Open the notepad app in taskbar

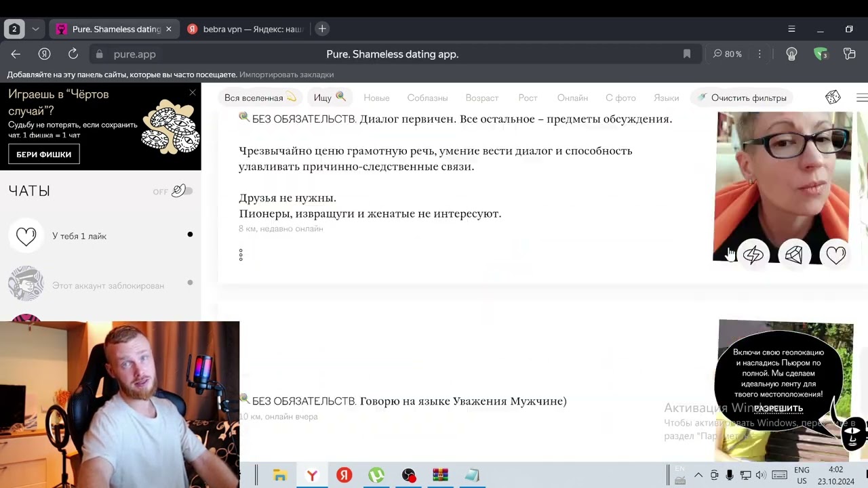coord(473,475)
